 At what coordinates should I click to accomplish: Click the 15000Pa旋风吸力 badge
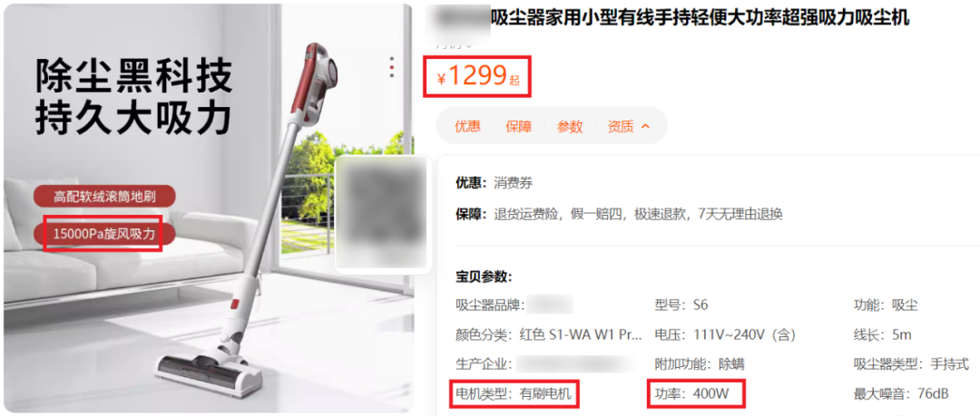[x=104, y=234]
